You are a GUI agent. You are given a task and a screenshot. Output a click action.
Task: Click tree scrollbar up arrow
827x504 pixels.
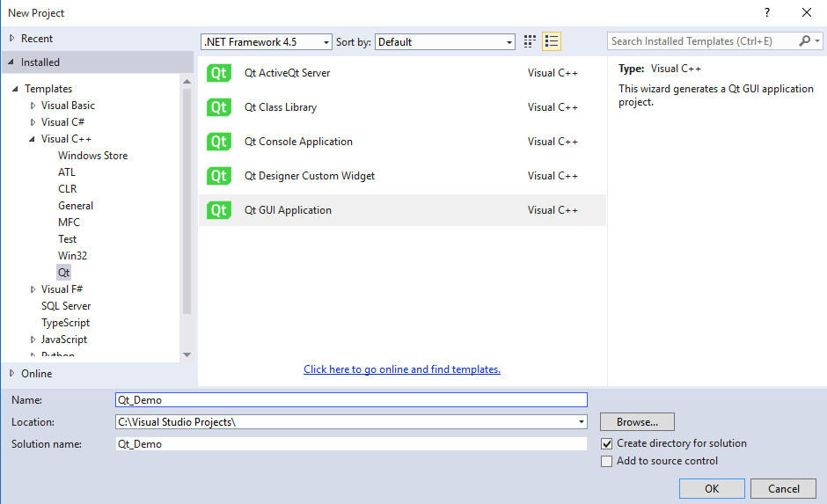(187, 81)
